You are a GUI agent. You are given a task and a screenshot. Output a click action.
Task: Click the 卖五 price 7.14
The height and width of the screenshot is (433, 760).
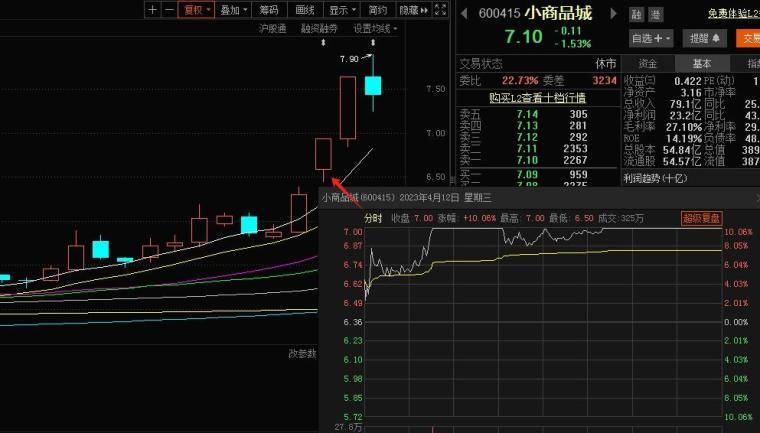click(x=527, y=114)
